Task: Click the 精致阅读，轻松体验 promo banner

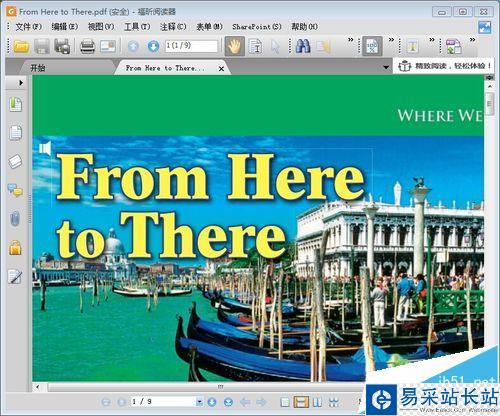Action: coord(444,66)
